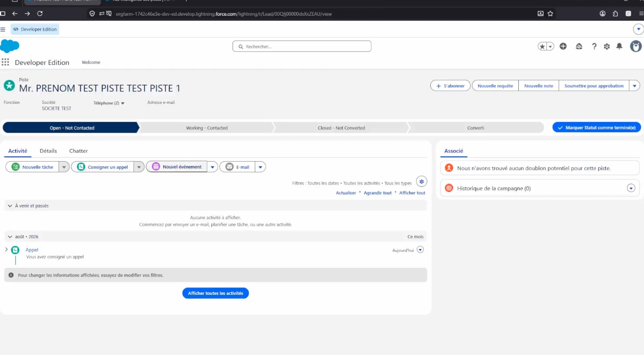The height and width of the screenshot is (355, 644).
Task: Click the duplicate merge icon in Associé
Action: 449,168
